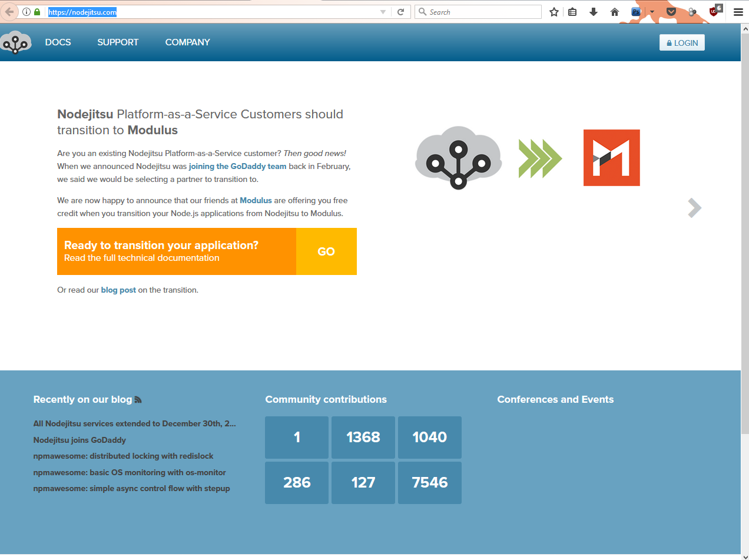Open the DOCS menu
This screenshot has height=560, width=749.
point(58,42)
